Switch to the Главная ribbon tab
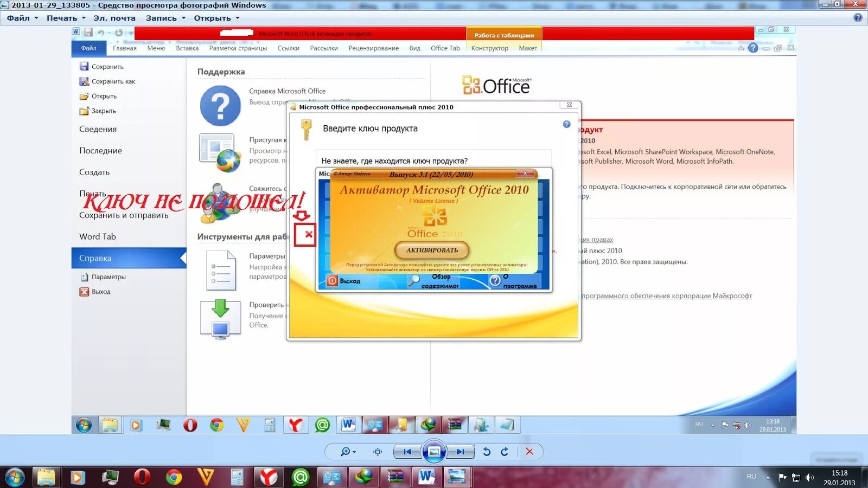Viewport: 868px width, 488px height. (125, 48)
